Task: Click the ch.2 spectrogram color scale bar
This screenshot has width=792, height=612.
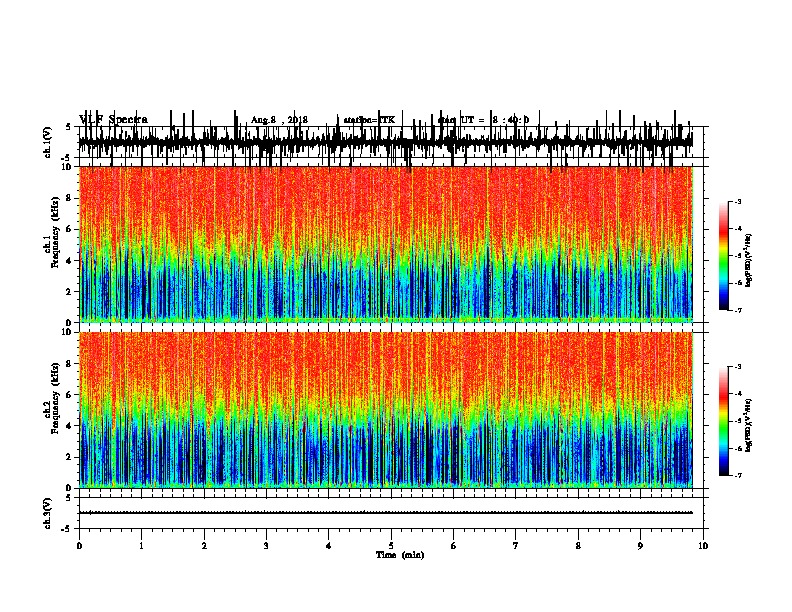Action: coord(724,421)
